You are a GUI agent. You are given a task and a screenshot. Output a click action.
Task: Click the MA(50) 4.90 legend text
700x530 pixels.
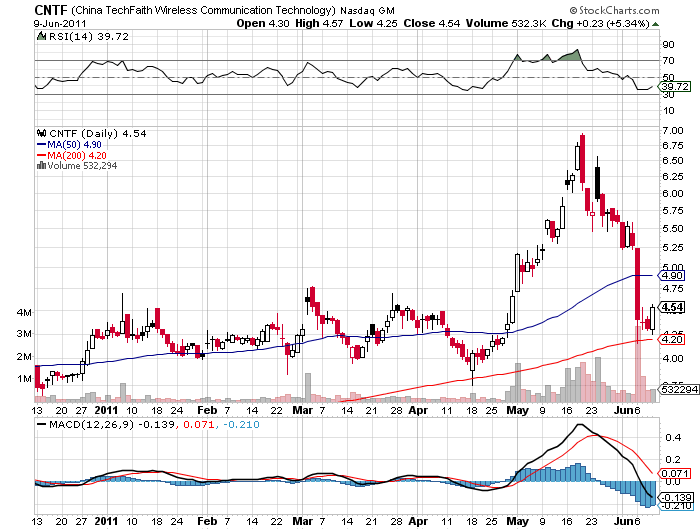point(75,145)
